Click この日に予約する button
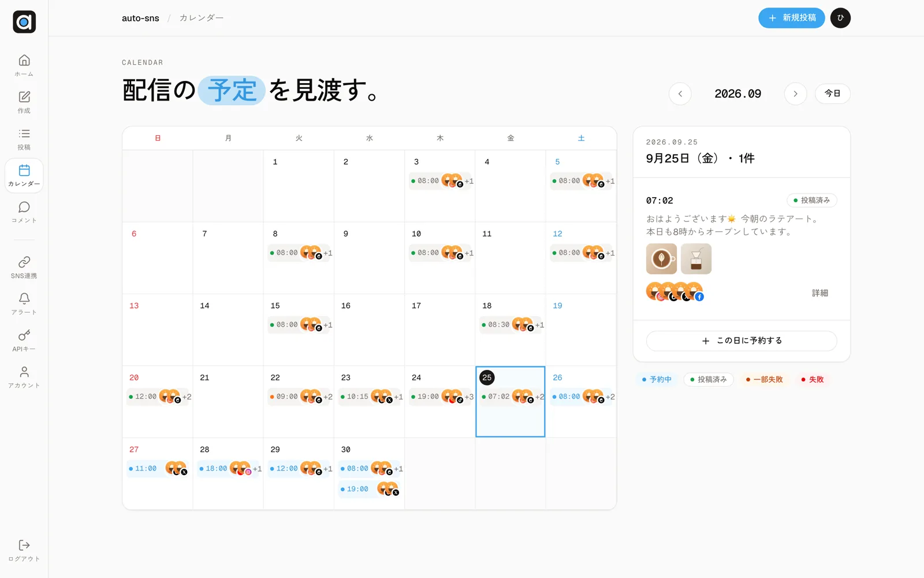Viewport: 924px width, 578px height. tap(742, 340)
